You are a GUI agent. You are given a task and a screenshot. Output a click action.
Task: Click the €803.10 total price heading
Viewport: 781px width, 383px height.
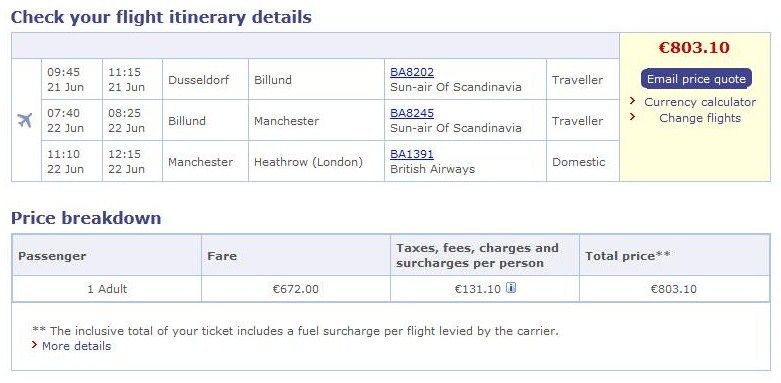pyautogui.click(x=694, y=48)
